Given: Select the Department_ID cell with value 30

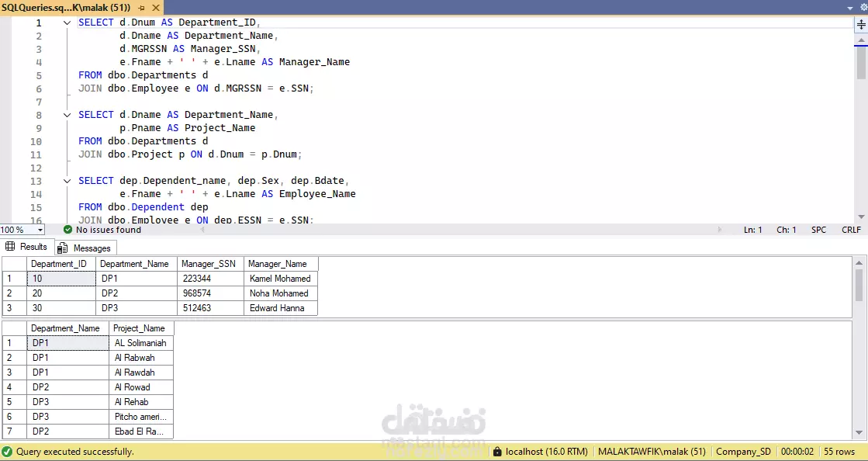Looking at the screenshot, I should pos(61,308).
